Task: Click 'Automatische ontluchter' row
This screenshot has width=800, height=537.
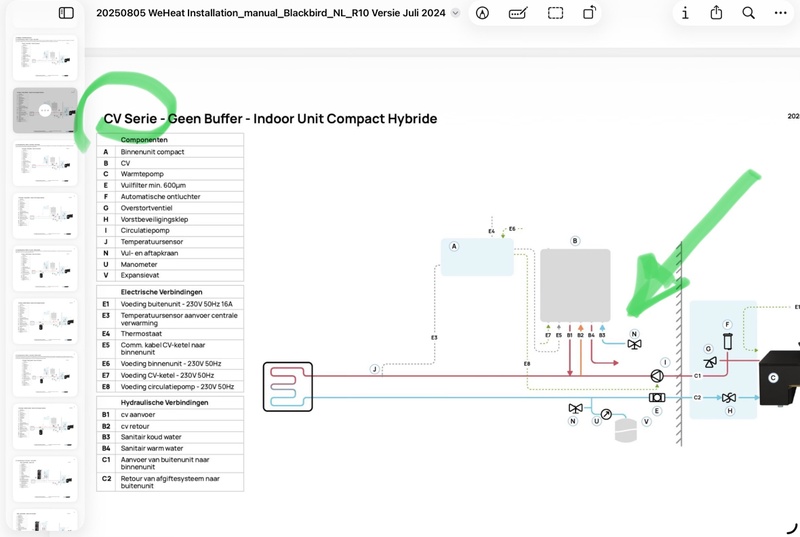Action: (170, 196)
